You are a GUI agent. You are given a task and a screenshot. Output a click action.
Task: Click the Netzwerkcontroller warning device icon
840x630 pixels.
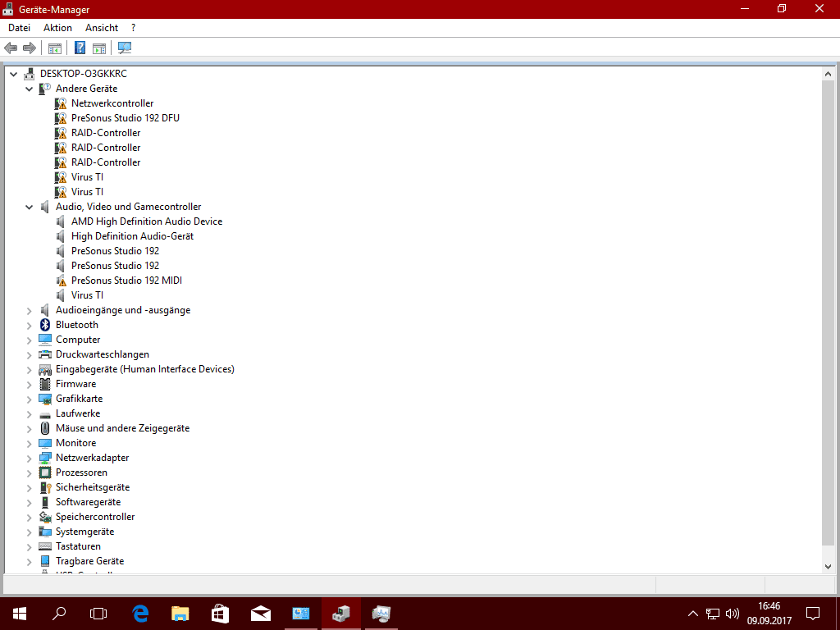(x=61, y=103)
